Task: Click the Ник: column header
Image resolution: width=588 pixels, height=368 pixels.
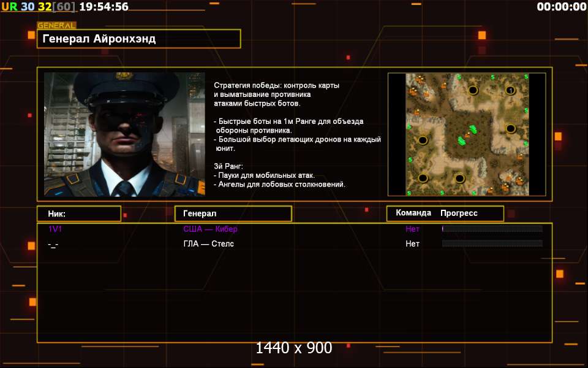Action: pos(79,213)
